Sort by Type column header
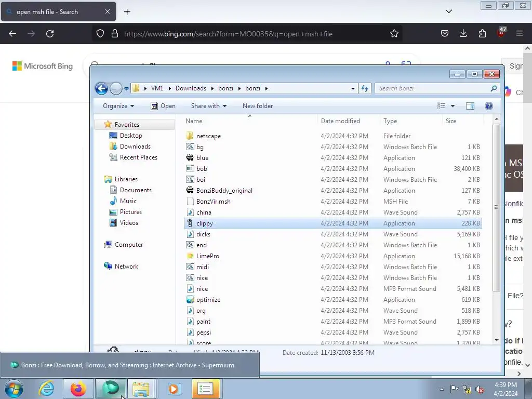Image resolution: width=532 pixels, height=399 pixels. pyautogui.click(x=410, y=121)
